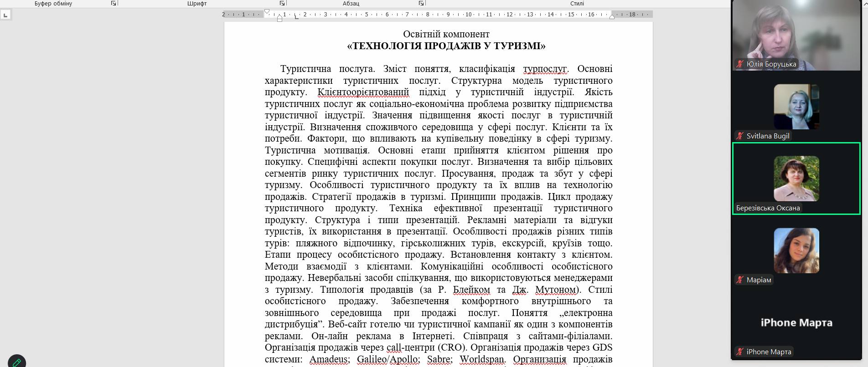This screenshot has width=868, height=367.
Task: Click Березівська Оксана's profile photo
Action: (796, 178)
